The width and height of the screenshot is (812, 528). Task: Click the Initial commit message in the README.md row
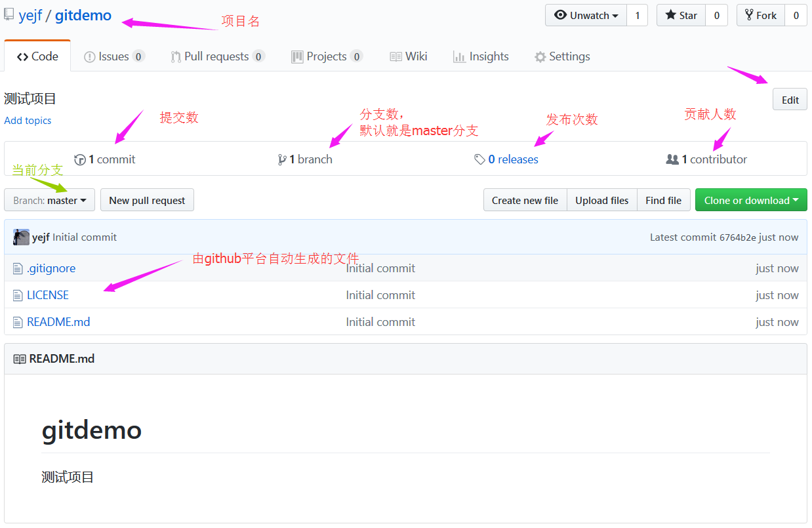pos(380,322)
